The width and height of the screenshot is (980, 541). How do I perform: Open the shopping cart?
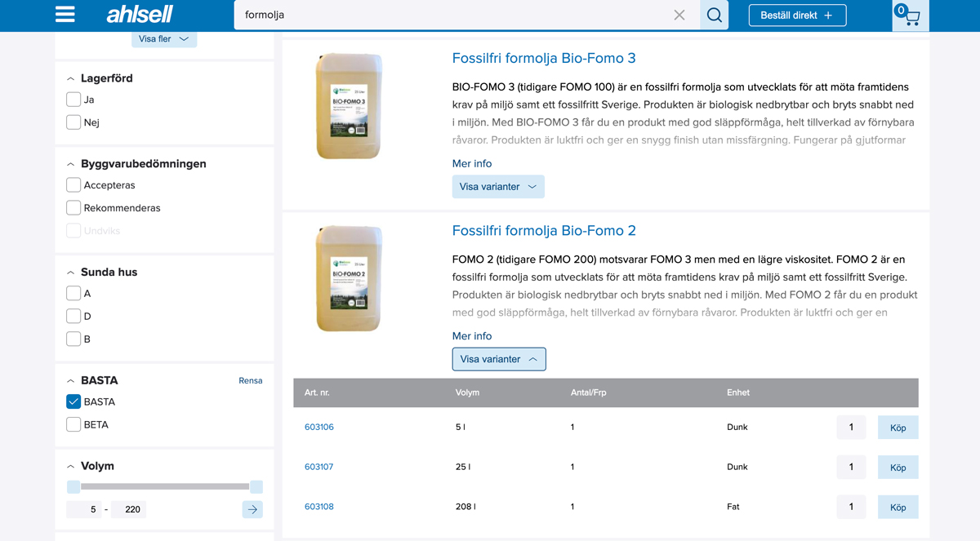[910, 16]
